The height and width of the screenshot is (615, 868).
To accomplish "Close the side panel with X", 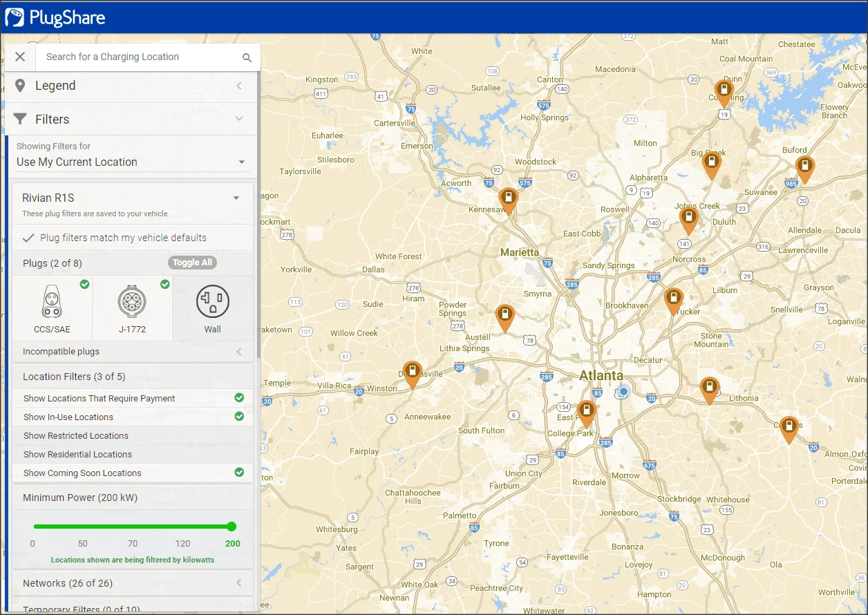I will click(x=20, y=57).
